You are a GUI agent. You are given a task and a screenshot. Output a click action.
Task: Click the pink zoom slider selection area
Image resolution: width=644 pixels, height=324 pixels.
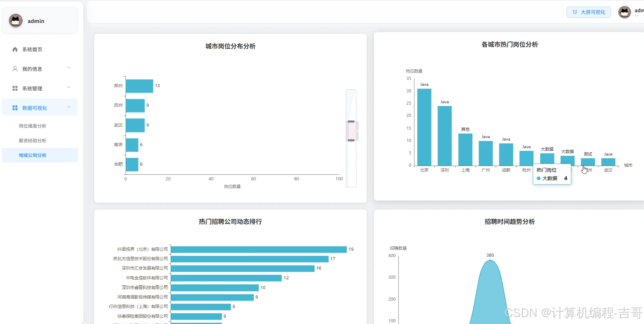point(351,131)
